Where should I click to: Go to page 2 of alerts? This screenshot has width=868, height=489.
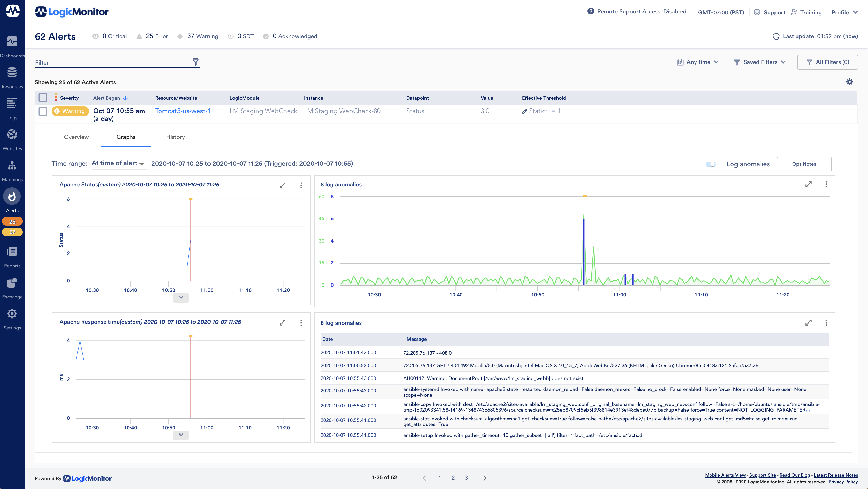pyautogui.click(x=453, y=478)
